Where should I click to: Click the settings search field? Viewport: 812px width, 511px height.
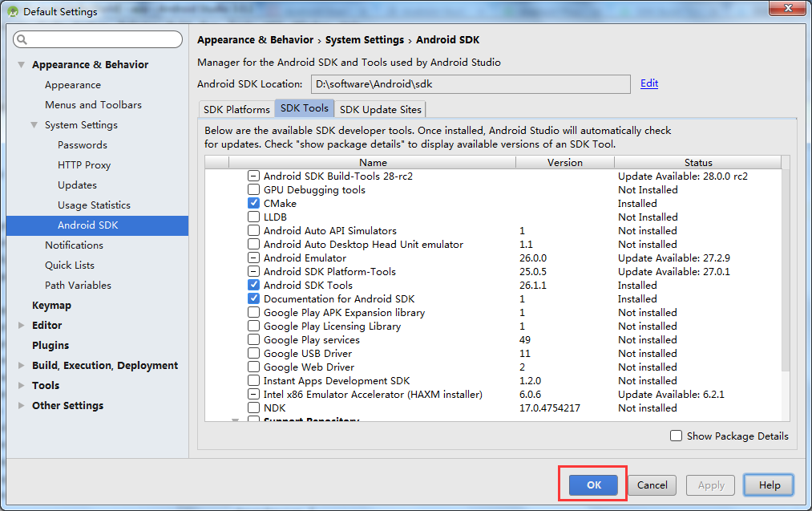(98, 39)
